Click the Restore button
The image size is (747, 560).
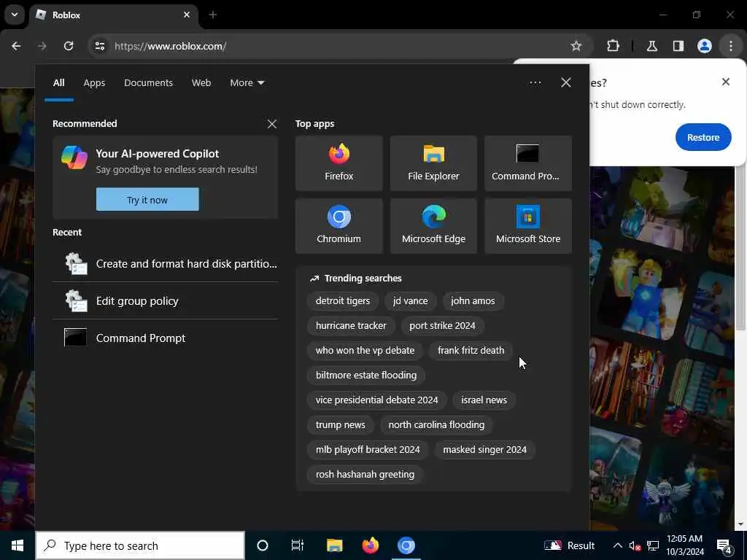pos(703,137)
